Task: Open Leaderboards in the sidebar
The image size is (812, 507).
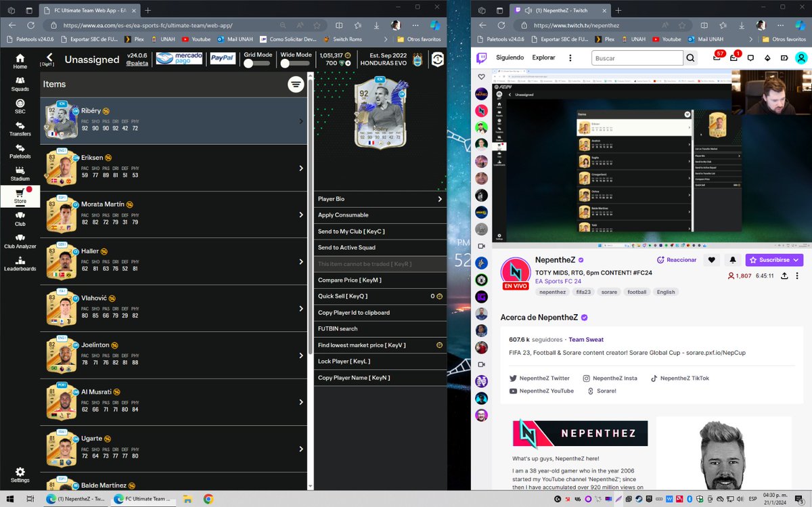Action: point(20,263)
